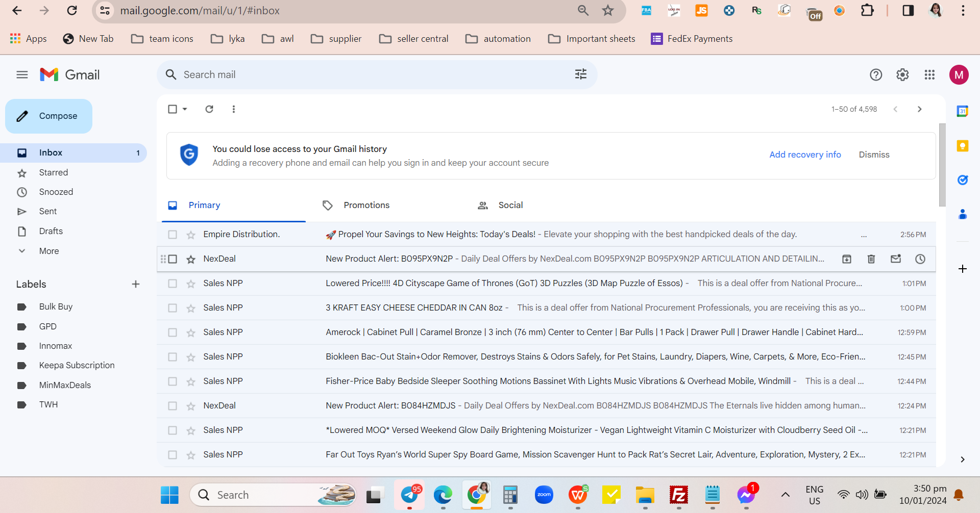This screenshot has height=513, width=980.
Task: Go to older page of emails
Action: tap(920, 109)
